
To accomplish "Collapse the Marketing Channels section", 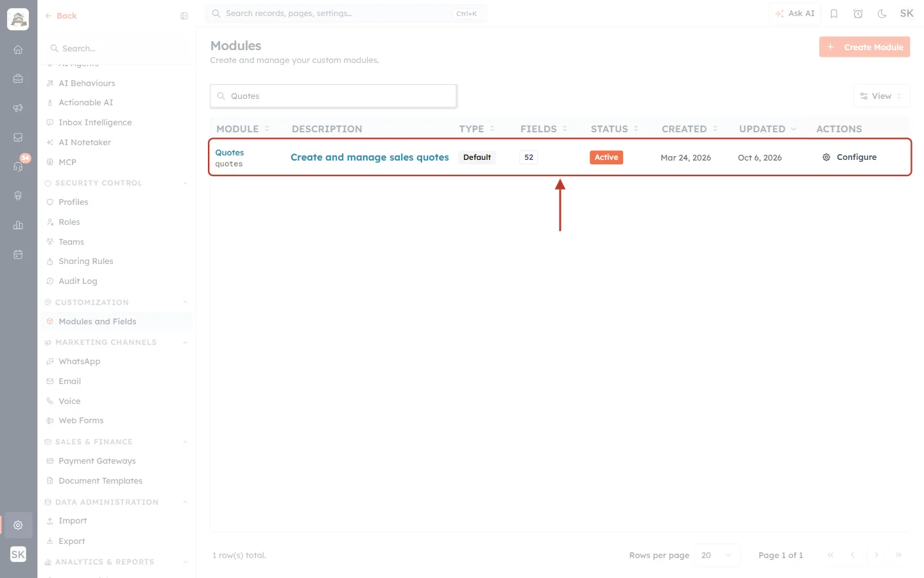I will (x=185, y=342).
